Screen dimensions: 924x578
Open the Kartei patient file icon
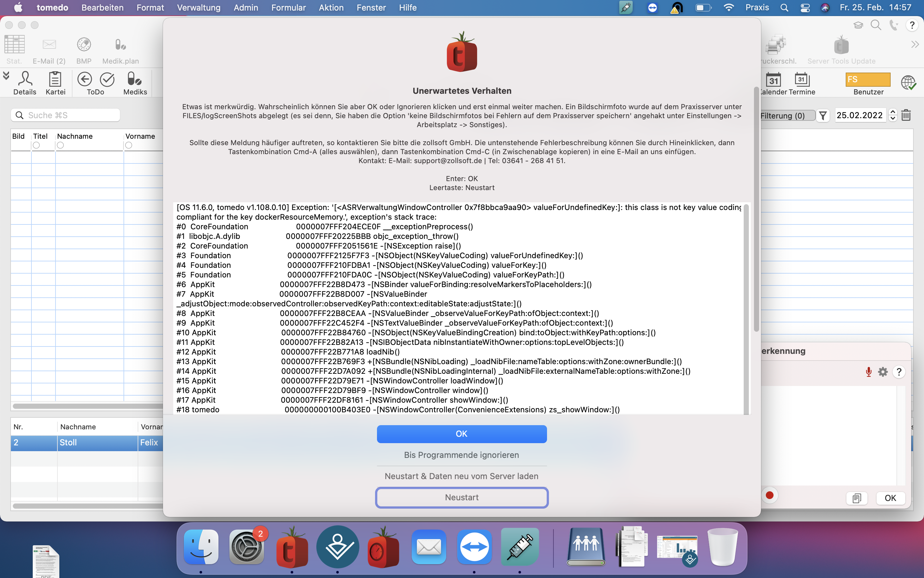click(x=56, y=79)
